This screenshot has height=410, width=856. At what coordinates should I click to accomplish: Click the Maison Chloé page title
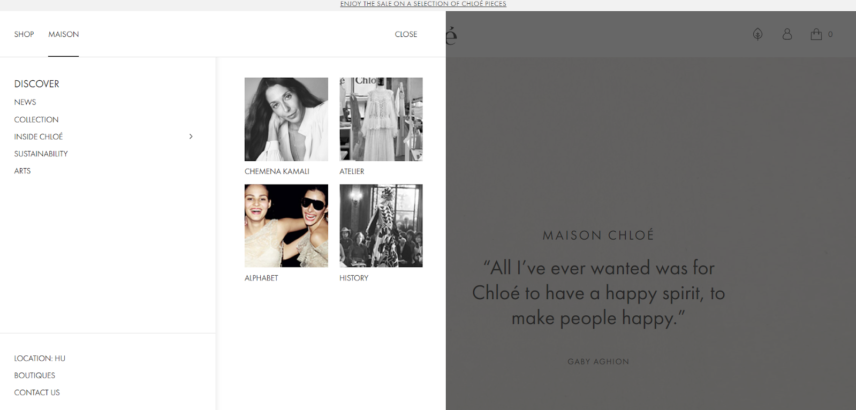point(598,235)
